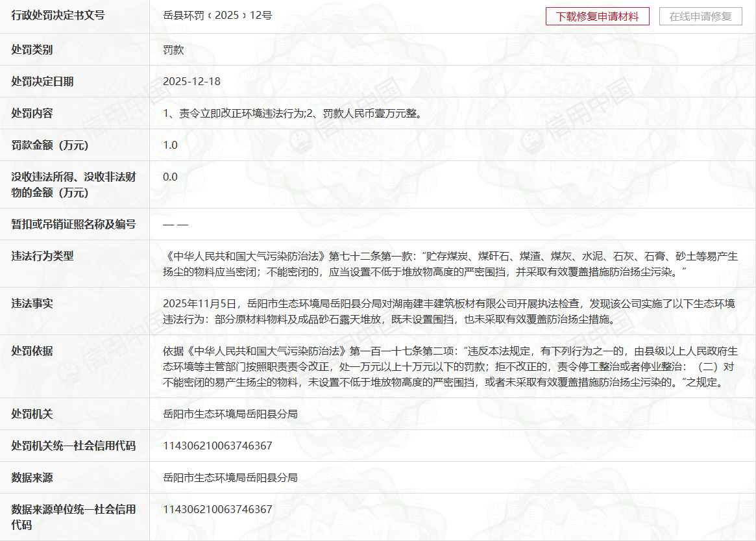Viewport: 756px width, 541px height.
Task: Click the decision date 2025-12-18
Action: [x=192, y=81]
